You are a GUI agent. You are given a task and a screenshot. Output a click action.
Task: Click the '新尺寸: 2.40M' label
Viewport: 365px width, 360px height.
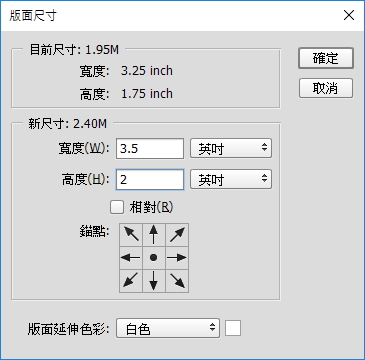pyautogui.click(x=68, y=124)
